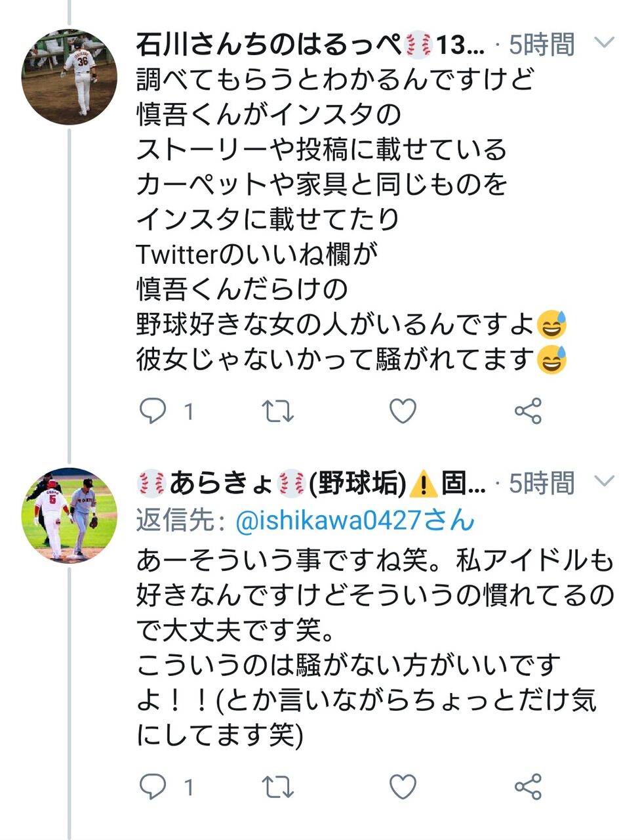Reply to the first tweet by 石川さんちのはるっぺ
Viewport: 640px width, 840px height.
pyautogui.click(x=153, y=411)
